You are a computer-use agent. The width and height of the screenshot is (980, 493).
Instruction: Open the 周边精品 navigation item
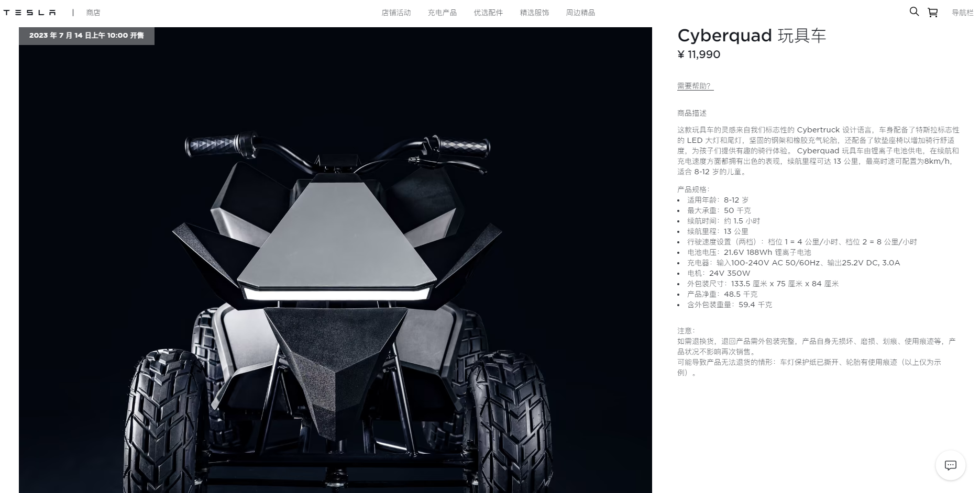580,13
